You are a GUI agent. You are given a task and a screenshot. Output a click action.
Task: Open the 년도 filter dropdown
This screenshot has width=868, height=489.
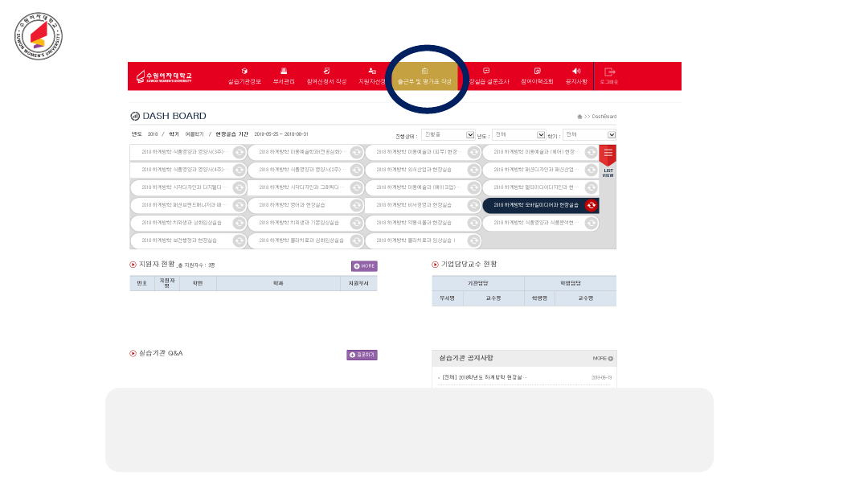coord(518,134)
